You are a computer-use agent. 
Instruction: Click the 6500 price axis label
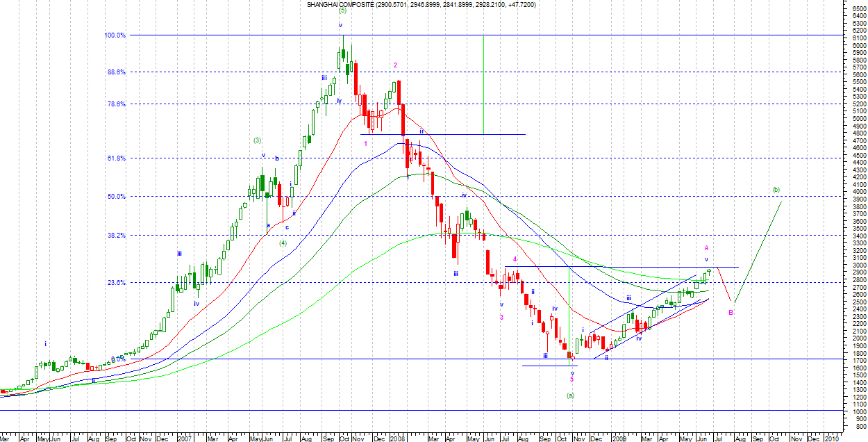tap(854, 8)
